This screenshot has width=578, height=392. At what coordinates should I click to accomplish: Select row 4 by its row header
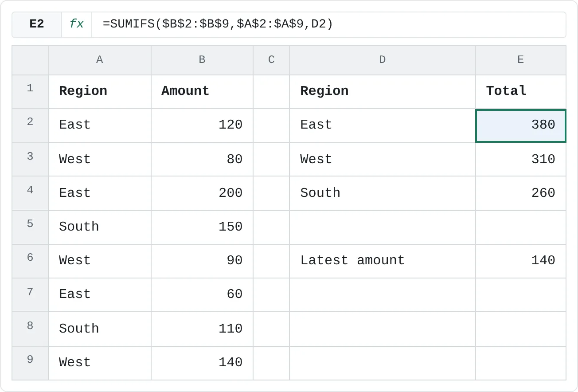[x=30, y=193]
